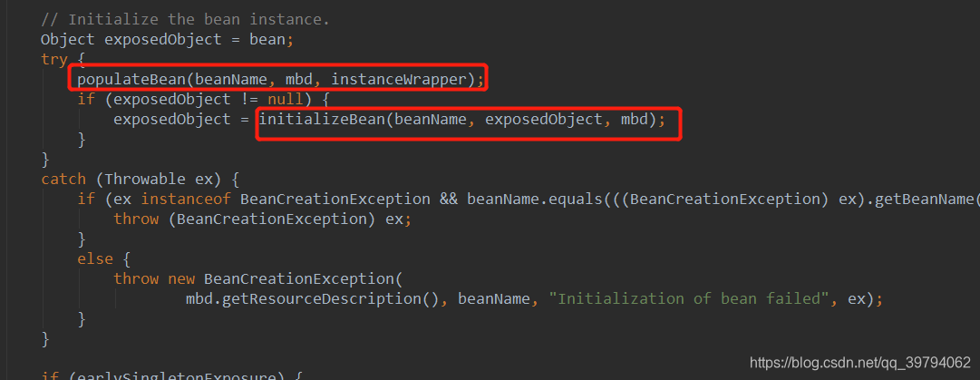
Task: Click the "// Initialize the bean instance." comment
Action: 185,19
